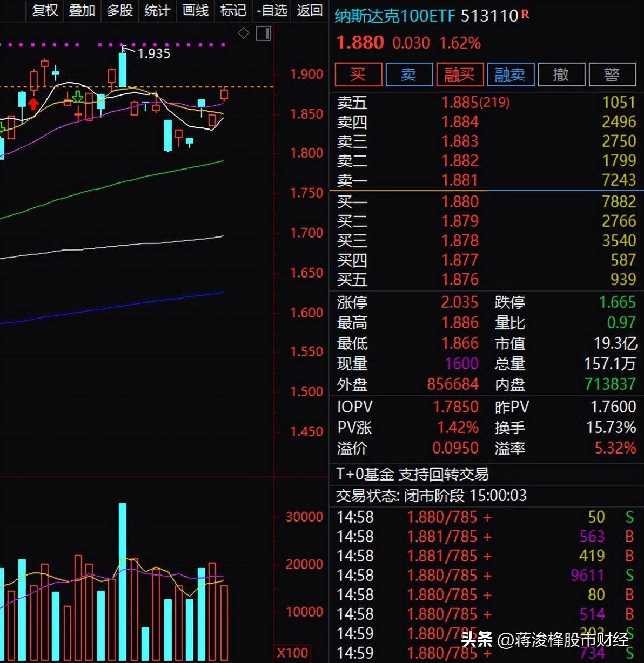Open the 复权 adjustment menu
The width and height of the screenshot is (644, 663).
(45, 10)
